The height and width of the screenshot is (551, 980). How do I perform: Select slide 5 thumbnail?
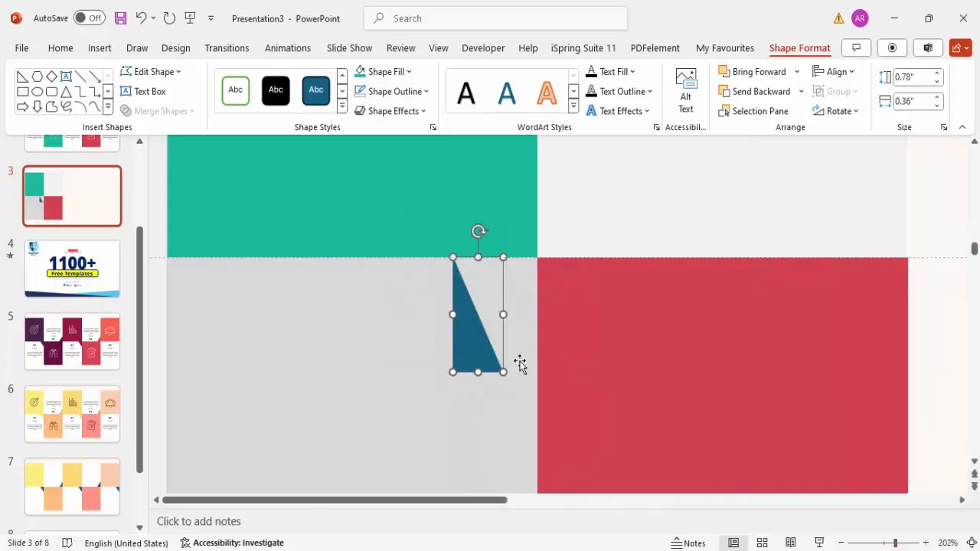click(72, 341)
